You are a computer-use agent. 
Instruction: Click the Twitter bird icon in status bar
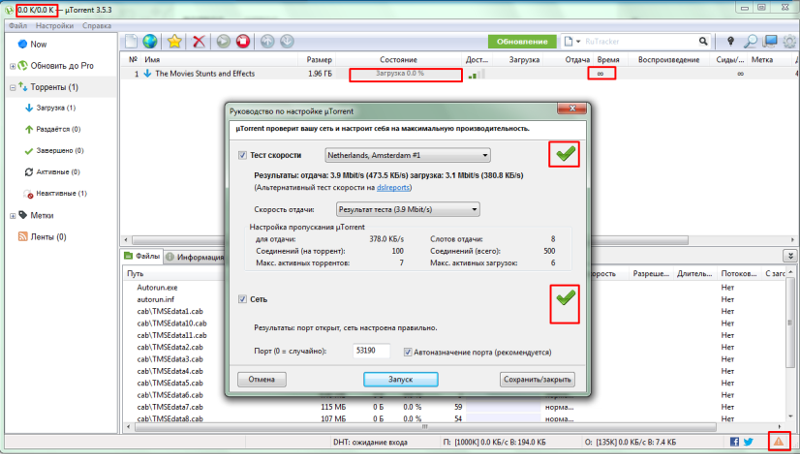[x=748, y=442]
